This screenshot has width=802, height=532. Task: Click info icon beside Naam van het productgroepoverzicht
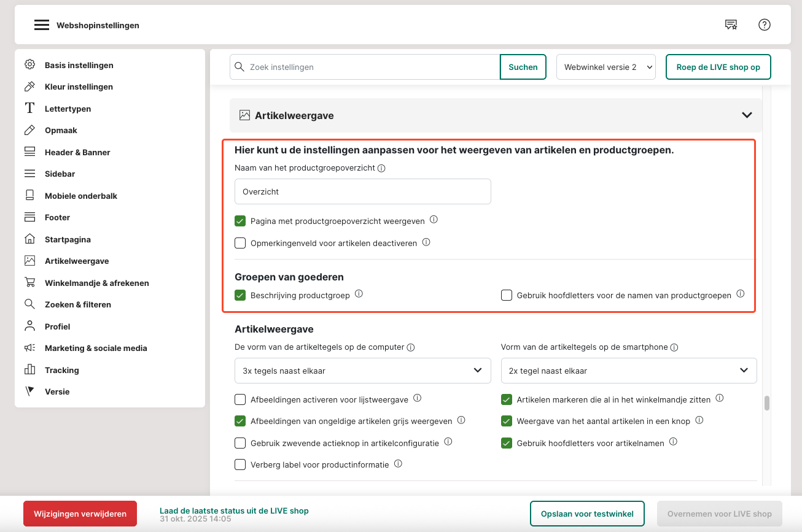381,168
